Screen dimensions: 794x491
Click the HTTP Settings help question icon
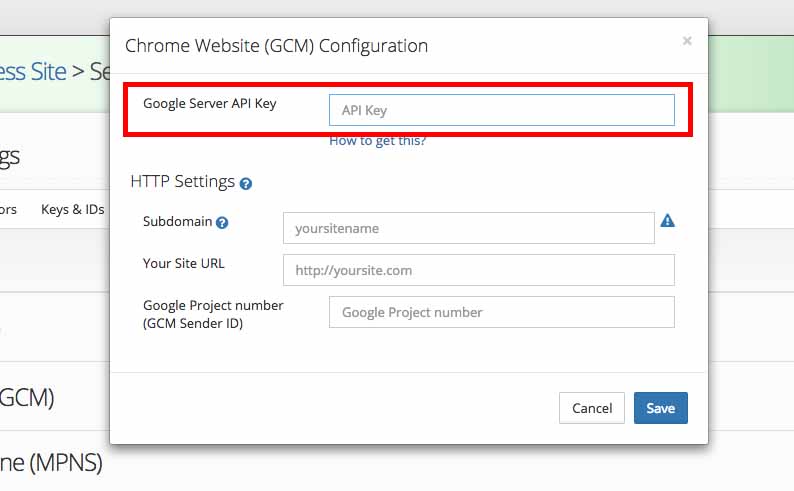(x=246, y=184)
